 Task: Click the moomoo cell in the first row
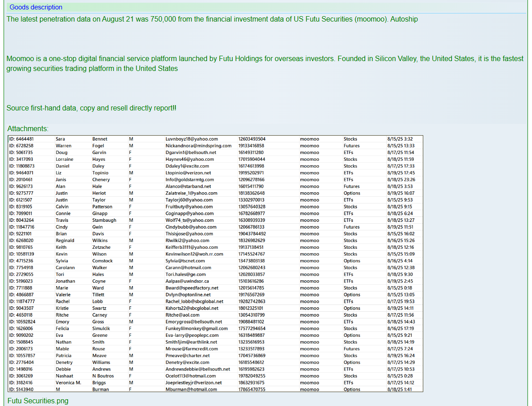click(309, 139)
